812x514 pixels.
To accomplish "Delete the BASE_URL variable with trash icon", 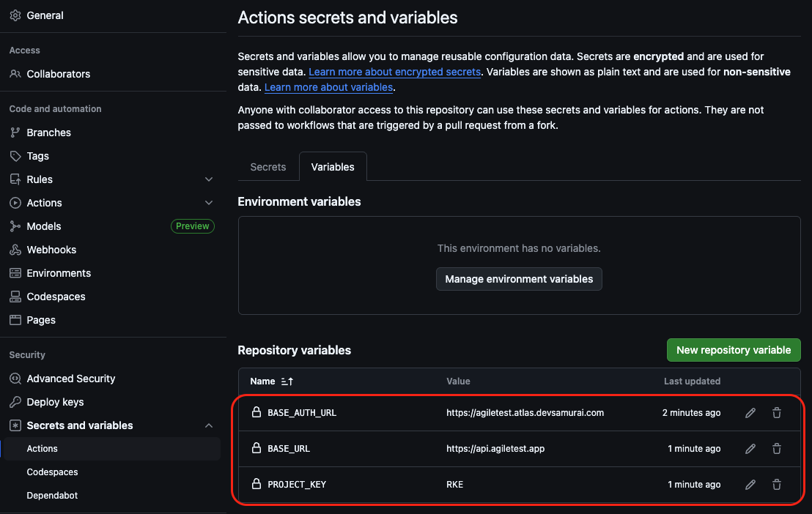I will 777,449.
